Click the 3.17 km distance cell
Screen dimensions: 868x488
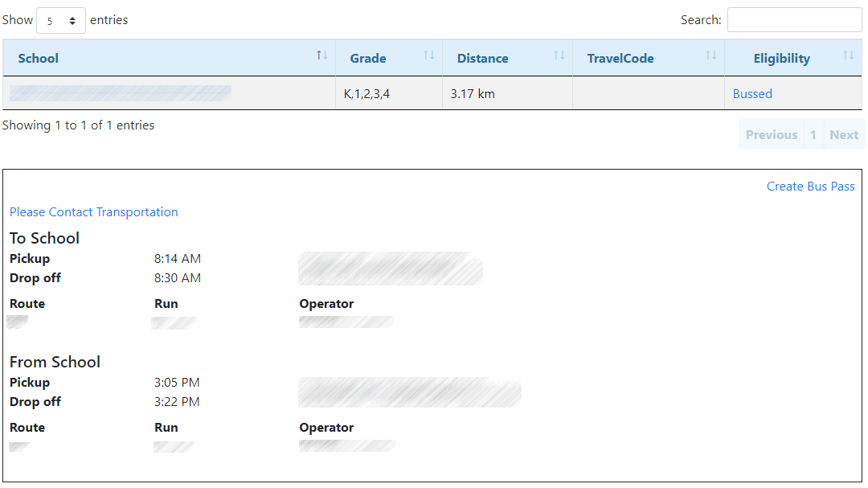[473, 94]
